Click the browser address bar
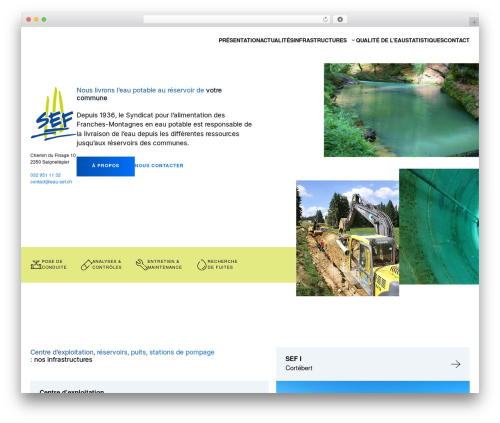The height and width of the screenshot is (423, 500). click(x=237, y=20)
